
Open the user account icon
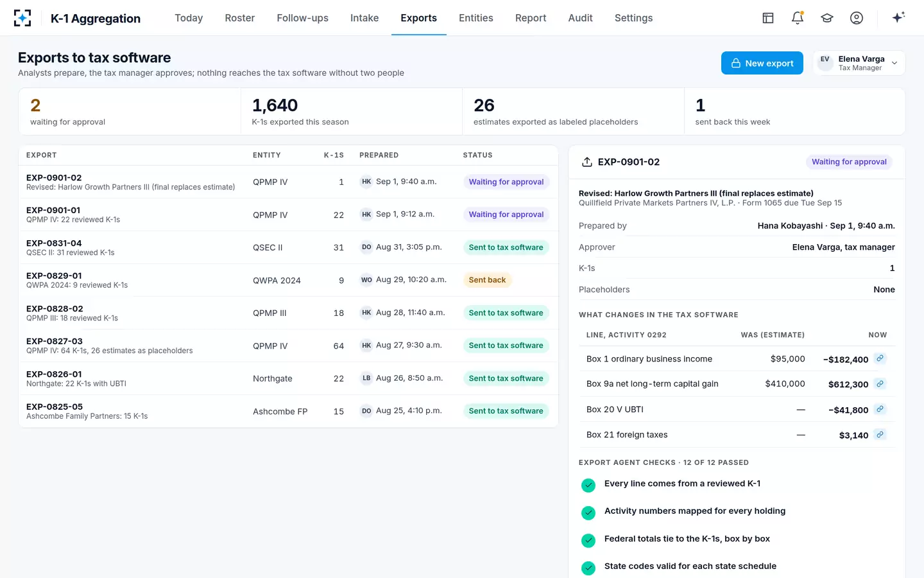[x=857, y=18]
